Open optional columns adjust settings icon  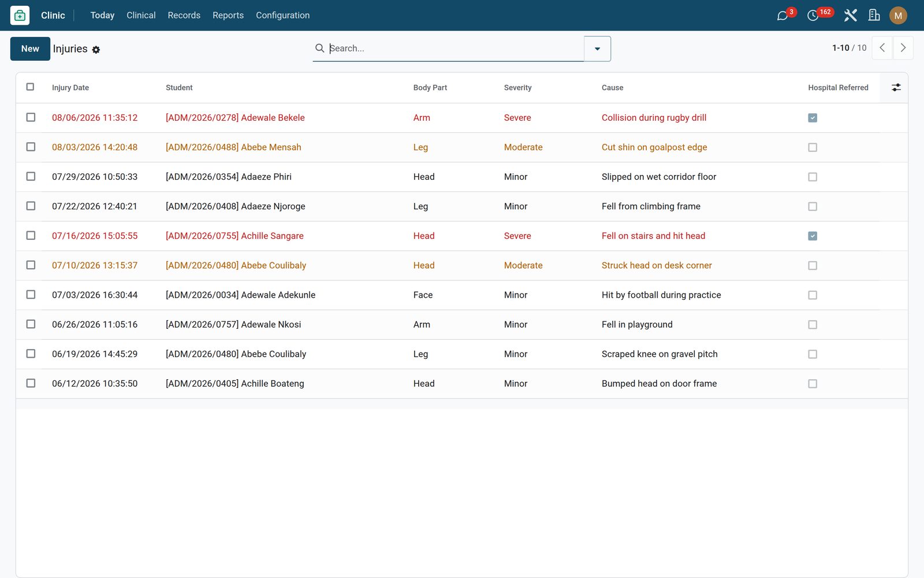[896, 87]
